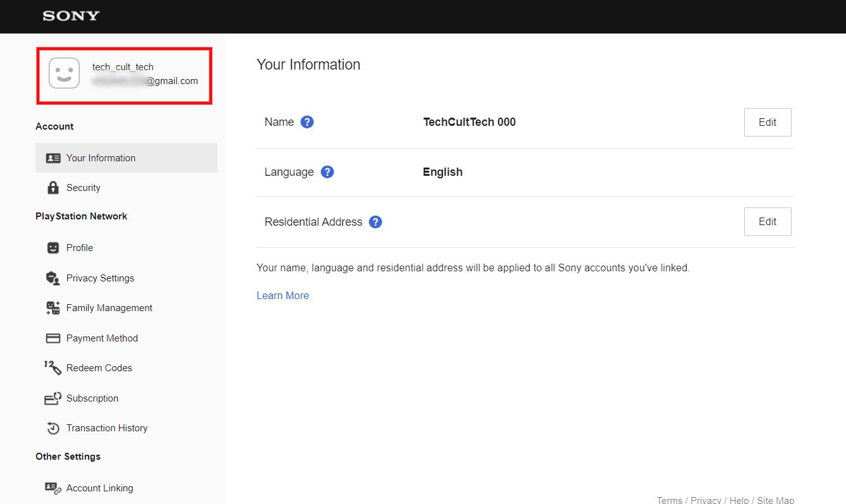Click the English language value

(x=443, y=172)
